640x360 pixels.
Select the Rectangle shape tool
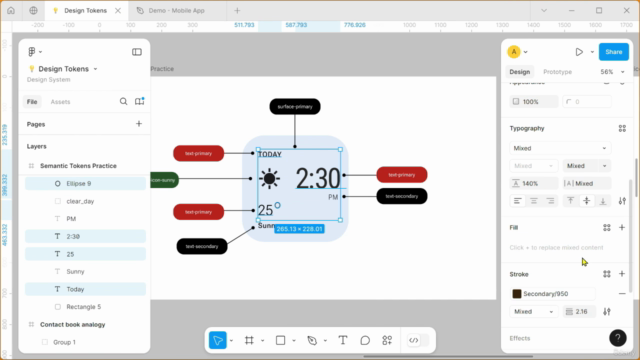tap(280, 340)
